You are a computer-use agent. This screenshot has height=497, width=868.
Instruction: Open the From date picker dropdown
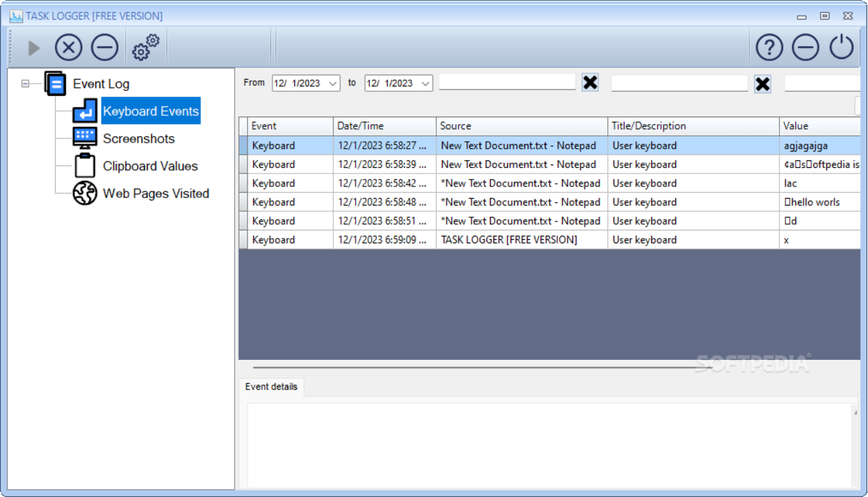pos(333,83)
